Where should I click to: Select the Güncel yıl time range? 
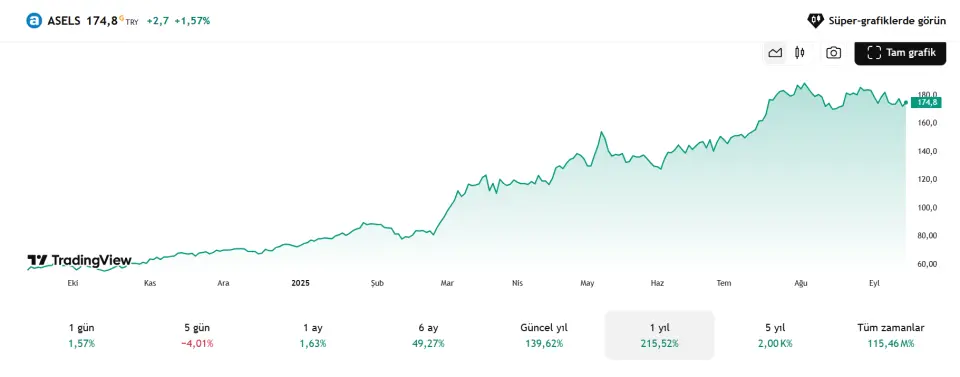544,335
